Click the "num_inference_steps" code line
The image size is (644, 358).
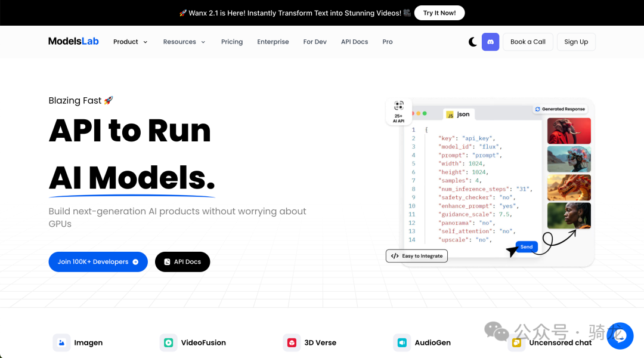(485, 189)
